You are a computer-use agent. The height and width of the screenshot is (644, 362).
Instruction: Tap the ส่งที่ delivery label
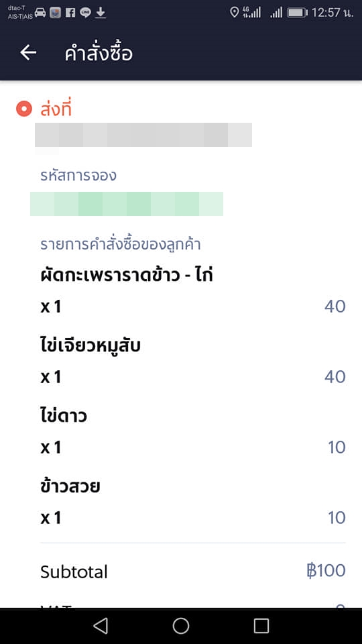(x=56, y=109)
